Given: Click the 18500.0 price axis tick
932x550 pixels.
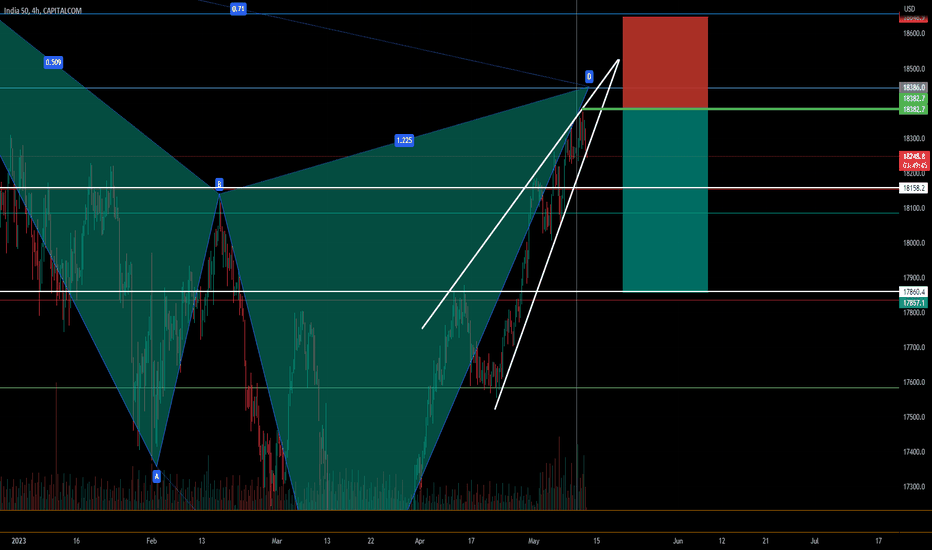Looking at the screenshot, I should pos(914,69).
